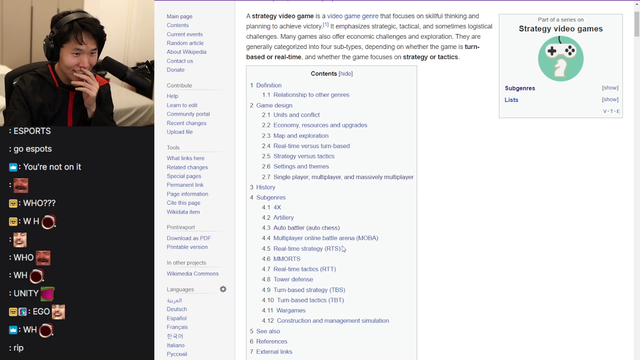Image resolution: width=640 pixels, height=360 pixels.
Task: Open the Community portal
Action: [188, 114]
